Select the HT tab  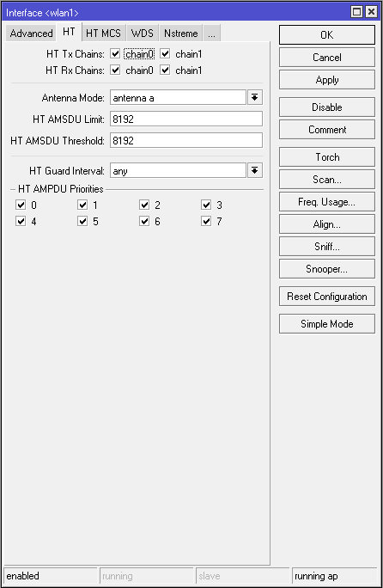(69, 32)
